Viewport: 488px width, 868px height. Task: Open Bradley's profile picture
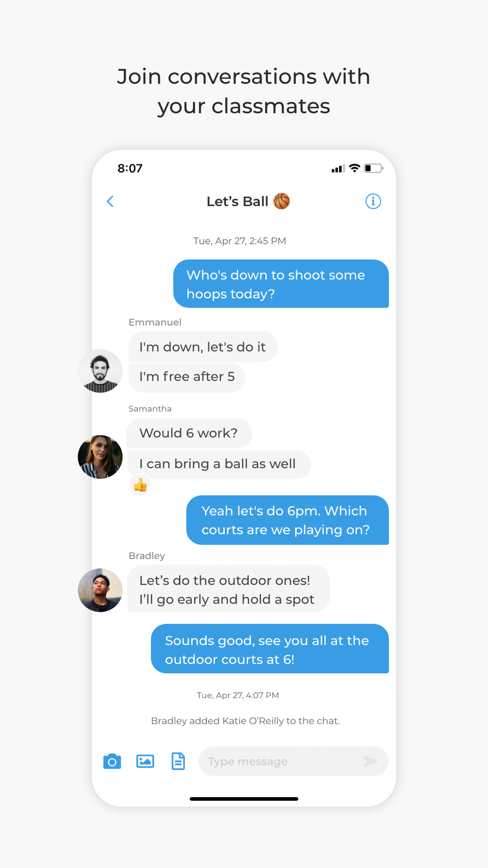click(x=100, y=590)
